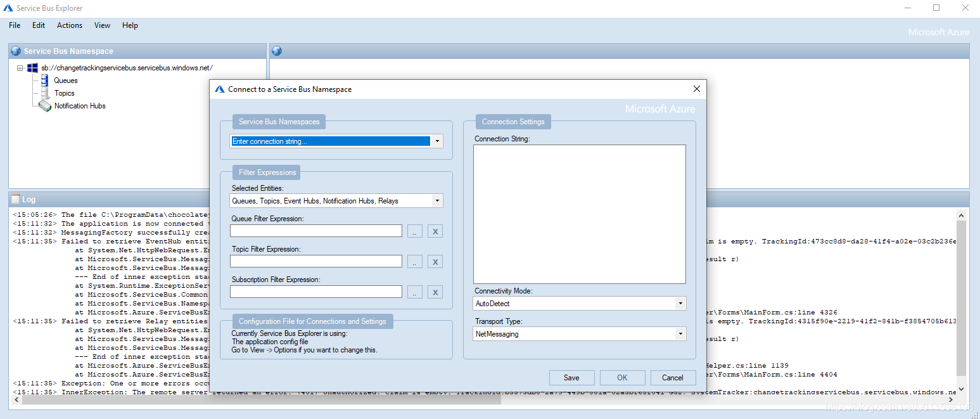Screen dimensions: 980x419
Task: Click the log scrollbar down arrow
Action: coord(961,389)
